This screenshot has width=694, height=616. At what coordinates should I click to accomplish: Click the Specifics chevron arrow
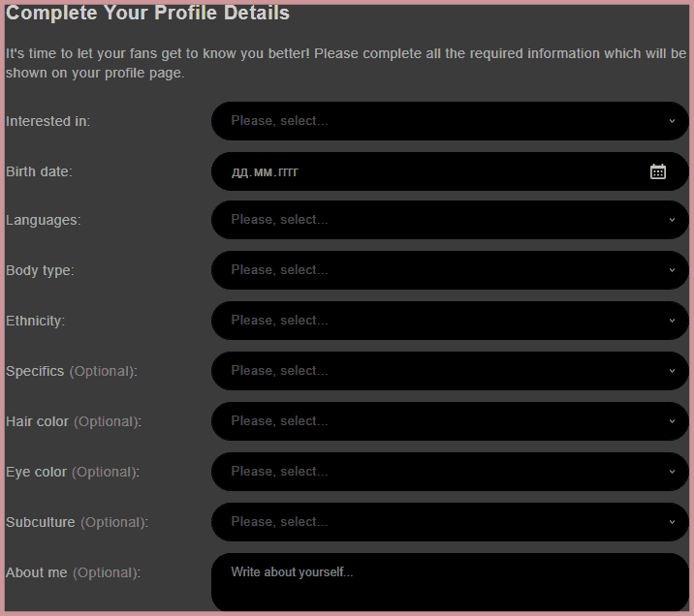point(672,371)
